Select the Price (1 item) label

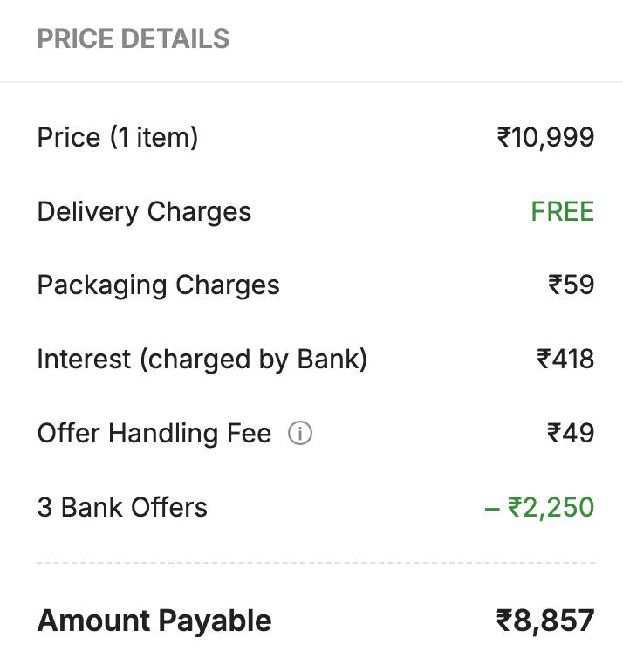pos(117,138)
